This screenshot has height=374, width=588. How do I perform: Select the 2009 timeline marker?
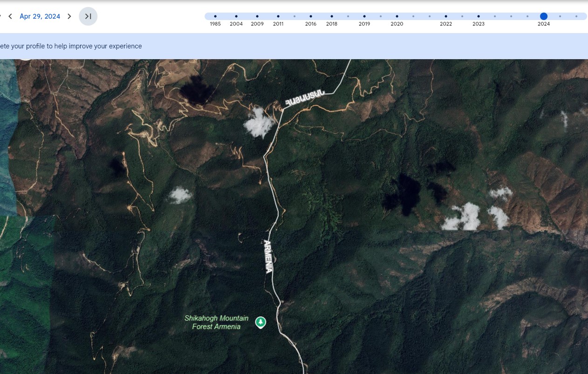[257, 16]
